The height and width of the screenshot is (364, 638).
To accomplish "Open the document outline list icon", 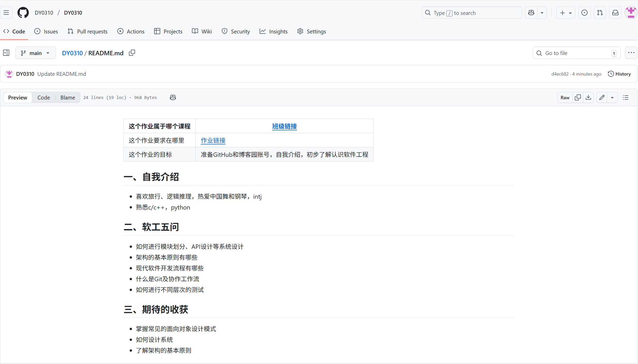I will [626, 97].
